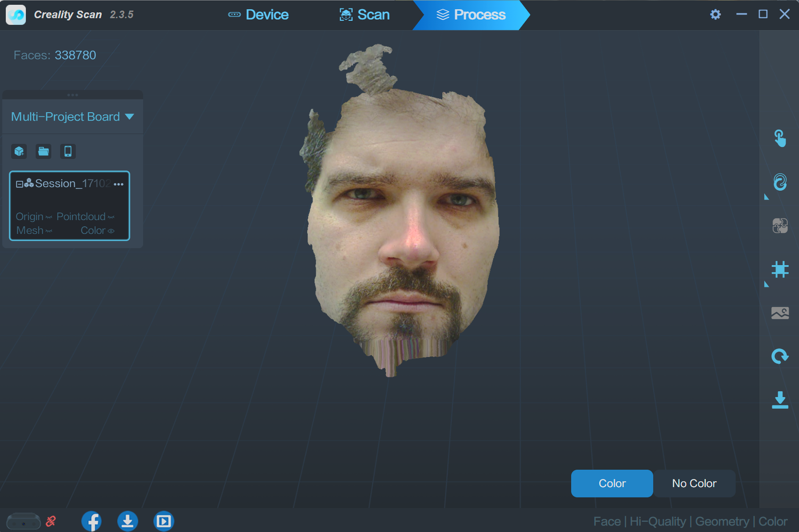The width and height of the screenshot is (799, 532).
Task: Export the model with the download icon
Action: pyautogui.click(x=779, y=400)
